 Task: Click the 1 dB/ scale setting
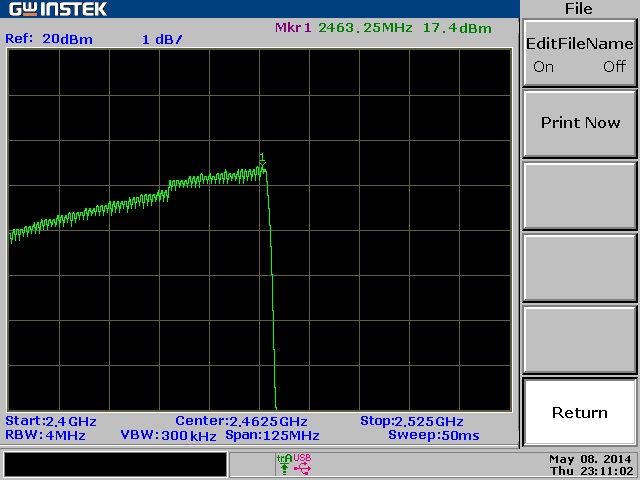click(162, 40)
